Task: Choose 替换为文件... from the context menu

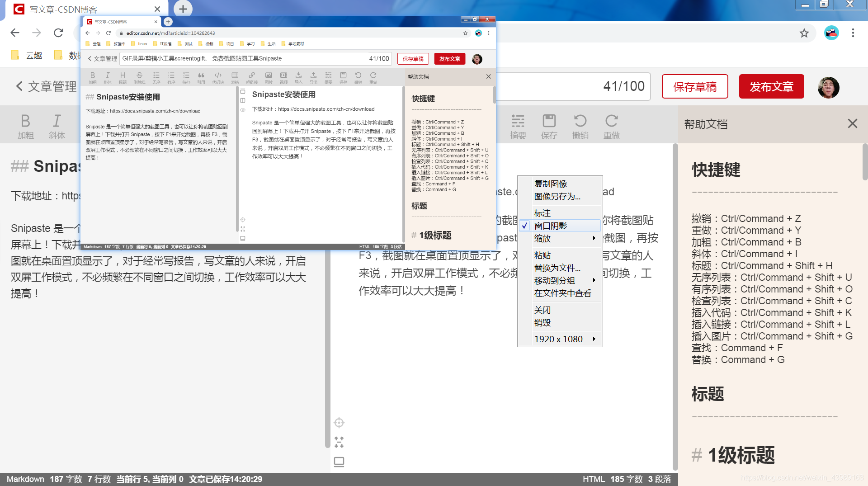Action: pyautogui.click(x=557, y=268)
